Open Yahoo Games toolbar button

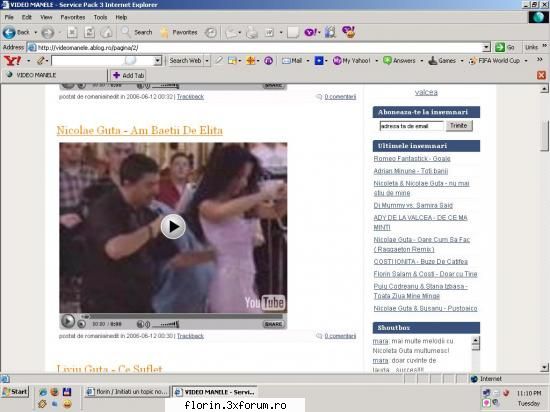442,61
